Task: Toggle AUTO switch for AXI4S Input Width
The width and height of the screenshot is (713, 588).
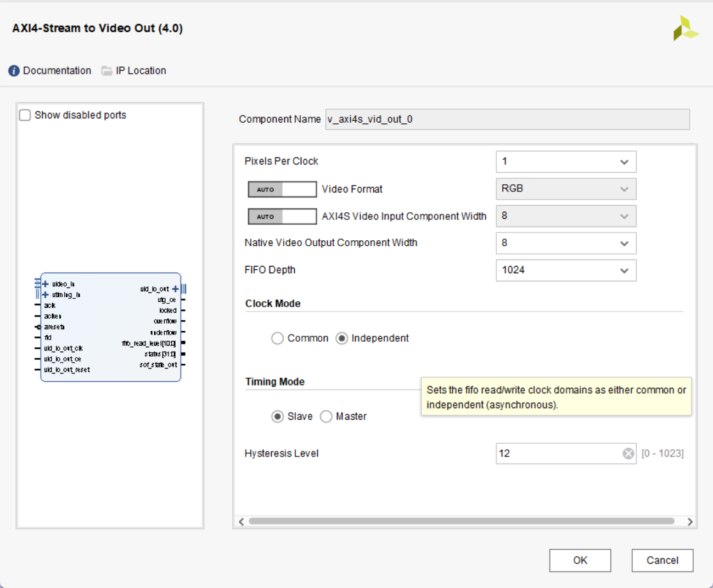Action: click(x=282, y=217)
